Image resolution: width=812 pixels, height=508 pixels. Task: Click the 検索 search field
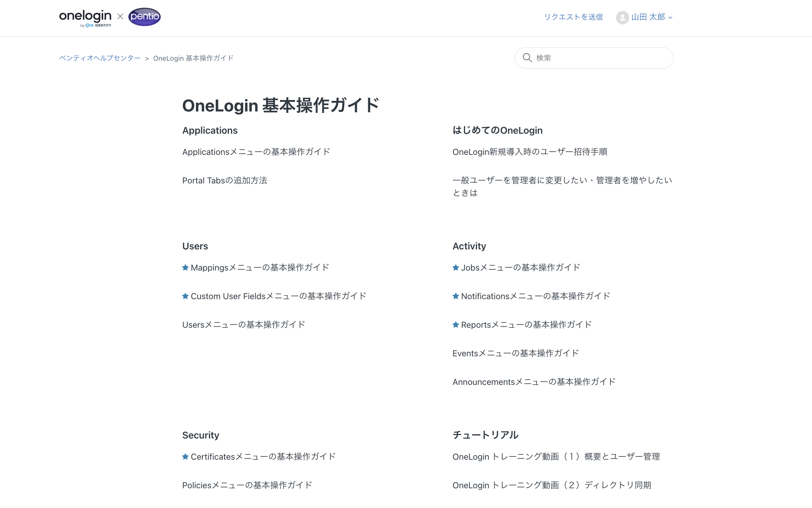pos(600,58)
